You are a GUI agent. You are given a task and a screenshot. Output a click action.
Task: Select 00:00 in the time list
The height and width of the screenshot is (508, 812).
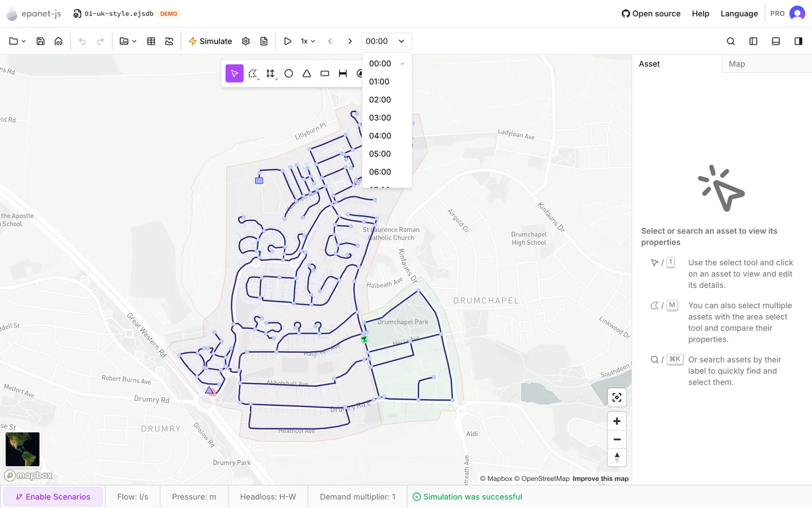[x=387, y=64]
